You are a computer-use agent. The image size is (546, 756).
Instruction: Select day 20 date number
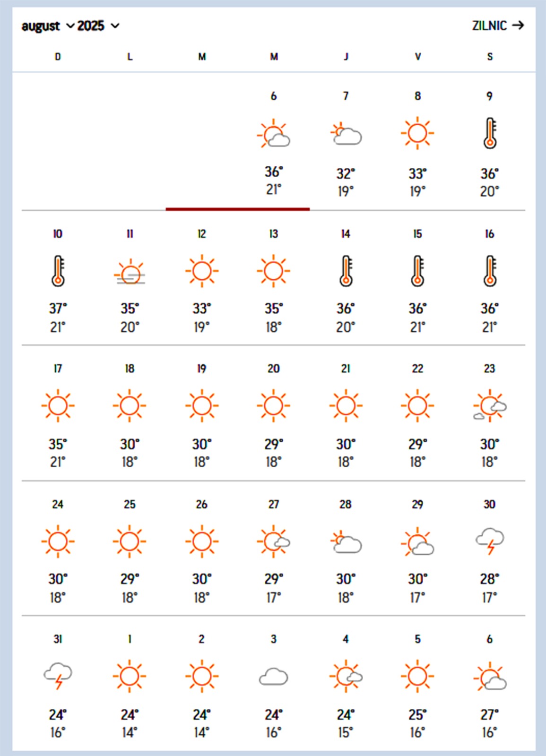(x=273, y=369)
